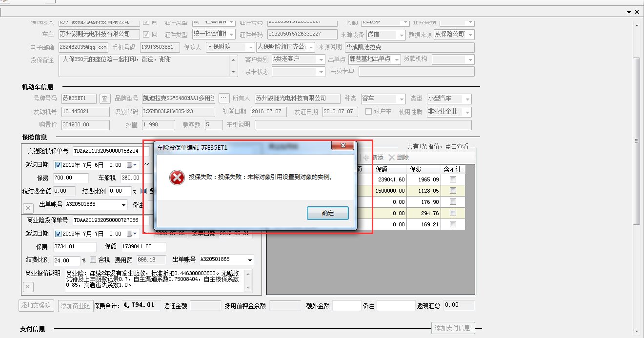
Task: Open the panel options arrow at top right
Action: coord(629,11)
